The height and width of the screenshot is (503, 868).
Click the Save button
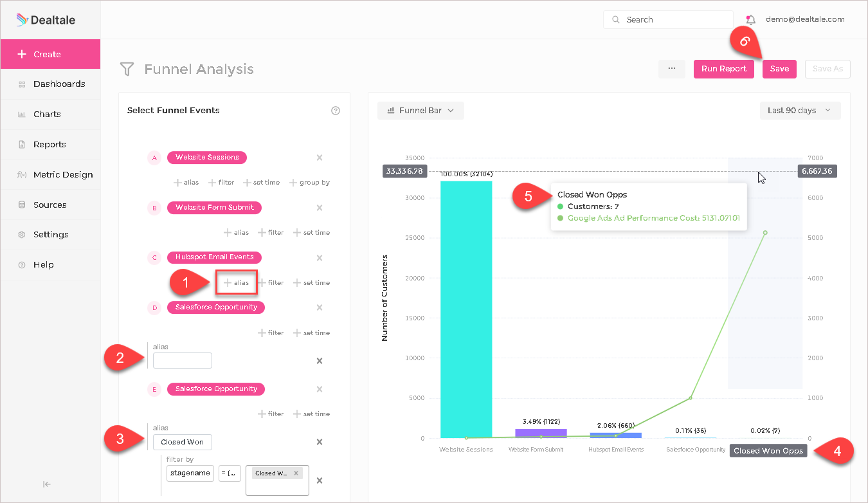pyautogui.click(x=779, y=69)
